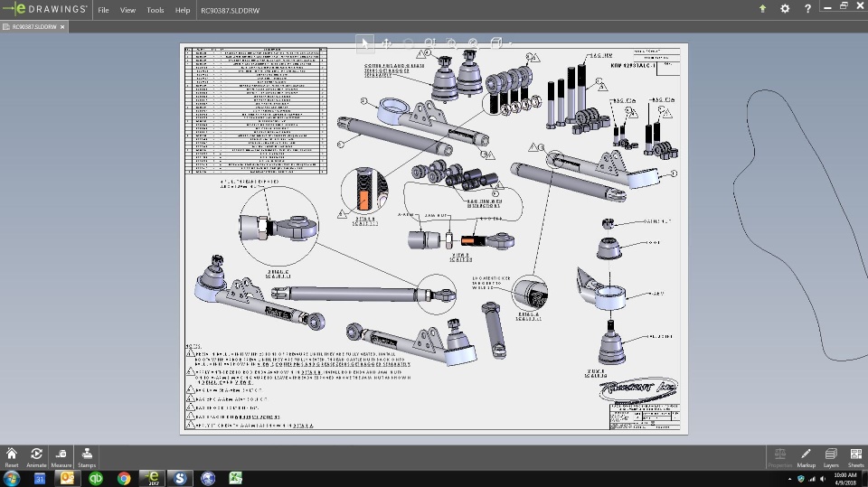868x487 pixels.
Task: Click the drawing title block at sheet corner
Action: click(645, 417)
